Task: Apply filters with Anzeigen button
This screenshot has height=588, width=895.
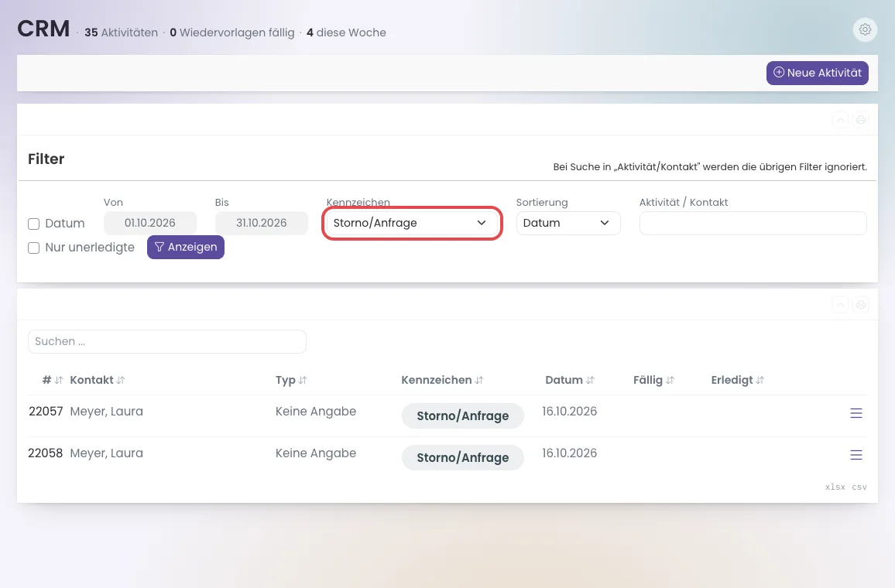Action: [x=186, y=247]
